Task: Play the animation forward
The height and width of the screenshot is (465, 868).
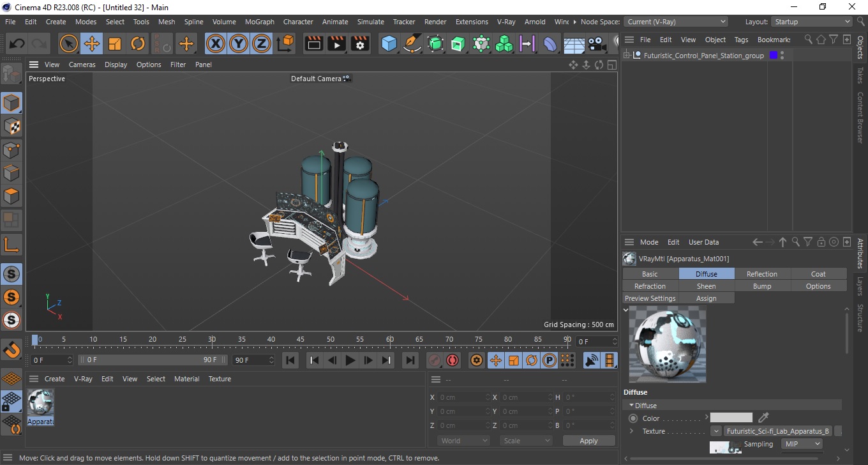Action: (x=350, y=360)
